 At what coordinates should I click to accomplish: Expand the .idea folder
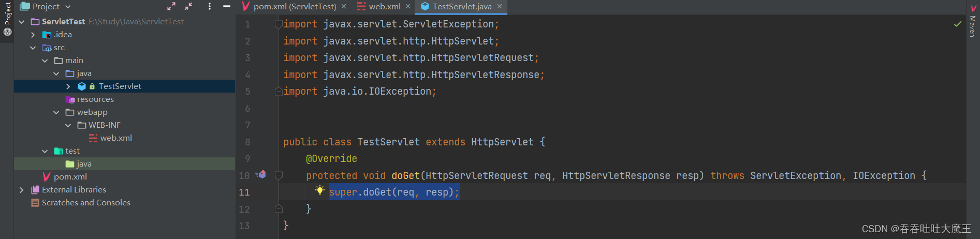pyautogui.click(x=33, y=35)
